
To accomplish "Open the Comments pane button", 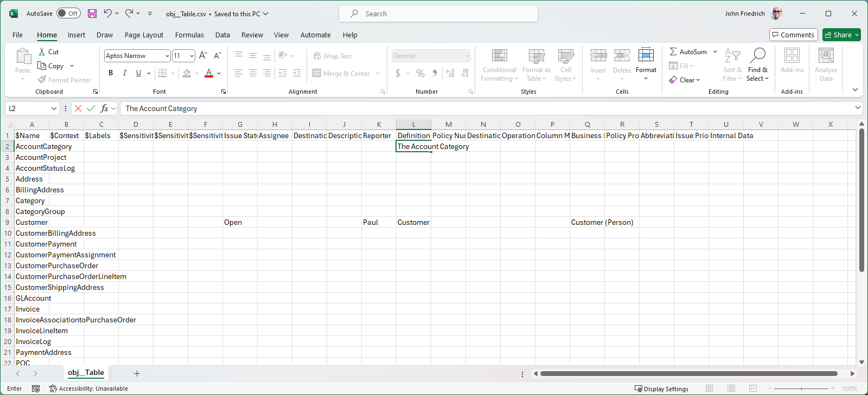I will [793, 35].
